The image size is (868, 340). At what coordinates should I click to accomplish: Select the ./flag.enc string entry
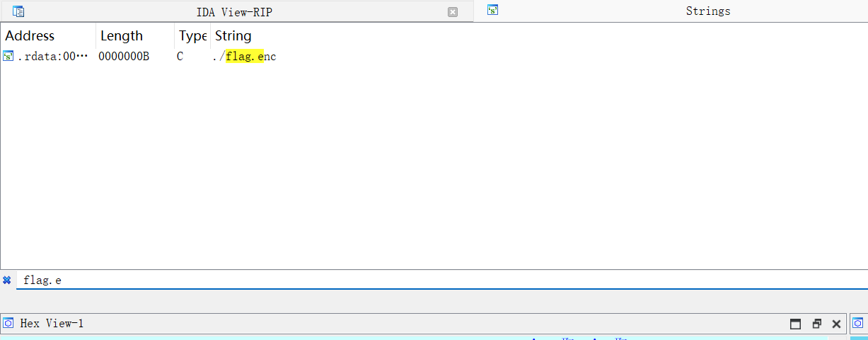(245, 57)
